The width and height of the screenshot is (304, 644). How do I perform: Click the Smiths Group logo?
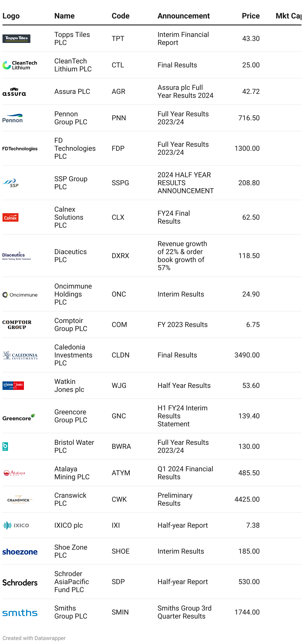tap(20, 613)
